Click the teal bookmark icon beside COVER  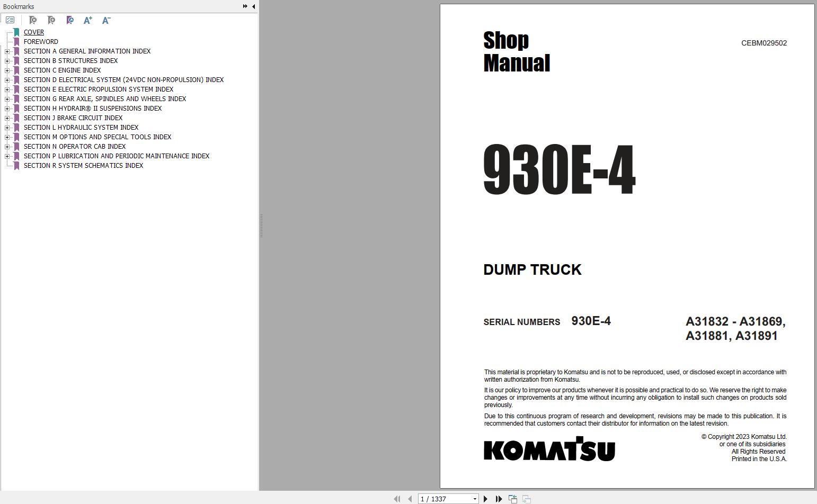[16, 32]
